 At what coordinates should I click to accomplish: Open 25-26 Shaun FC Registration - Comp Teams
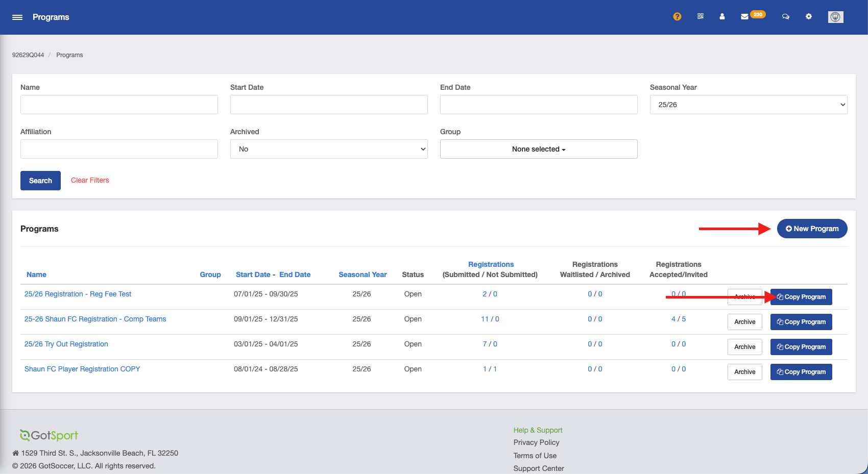[95, 319]
